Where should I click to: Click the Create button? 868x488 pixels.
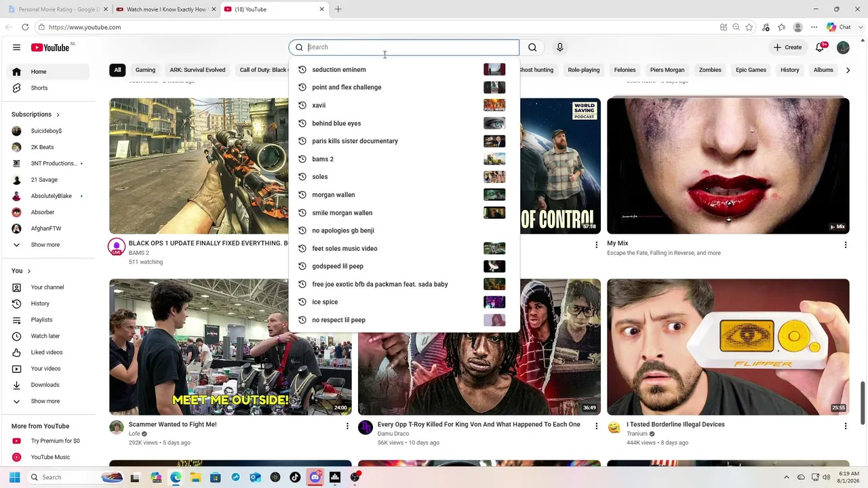(788, 47)
